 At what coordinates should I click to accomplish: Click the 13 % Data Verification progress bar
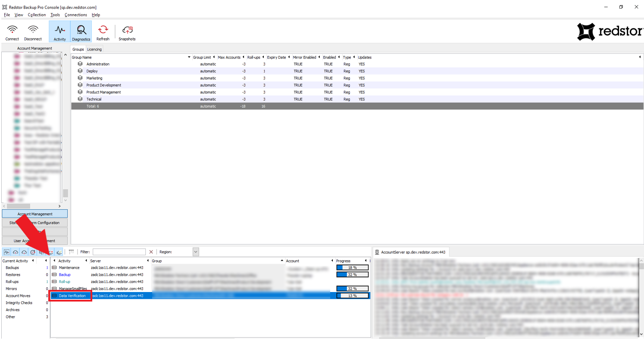click(353, 295)
